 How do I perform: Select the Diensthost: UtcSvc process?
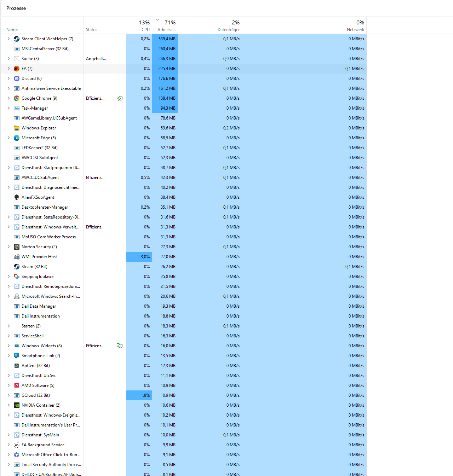click(x=183, y=376)
